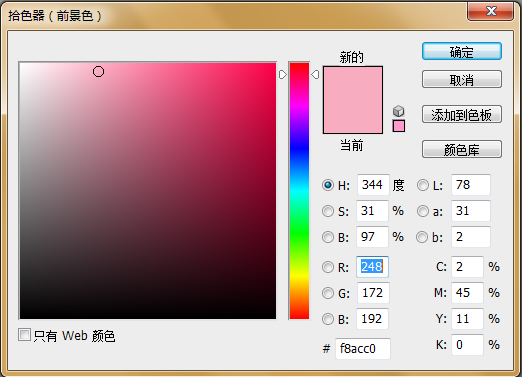Select the Lab a radio button

pos(423,211)
